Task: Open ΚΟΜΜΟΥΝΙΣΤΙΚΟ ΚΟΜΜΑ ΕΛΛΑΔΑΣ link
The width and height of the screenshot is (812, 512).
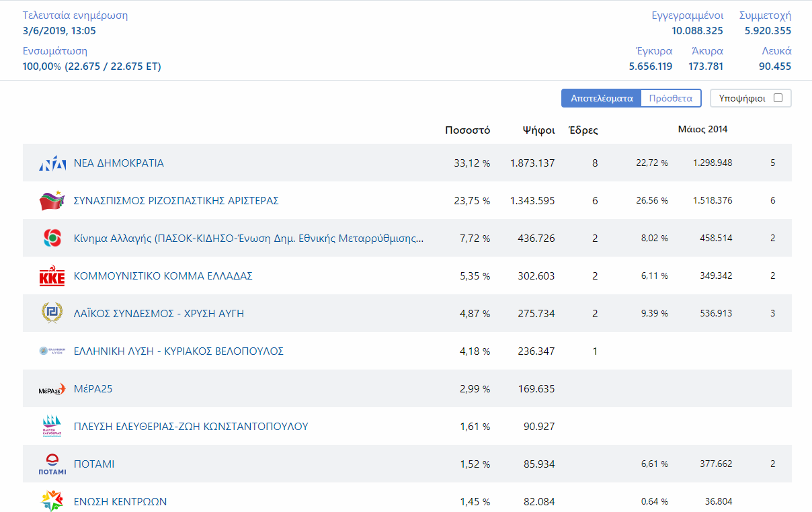Action: coord(163,276)
